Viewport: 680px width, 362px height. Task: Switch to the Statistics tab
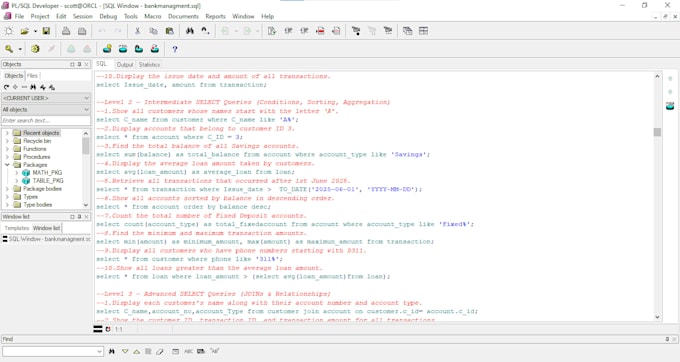(x=149, y=64)
